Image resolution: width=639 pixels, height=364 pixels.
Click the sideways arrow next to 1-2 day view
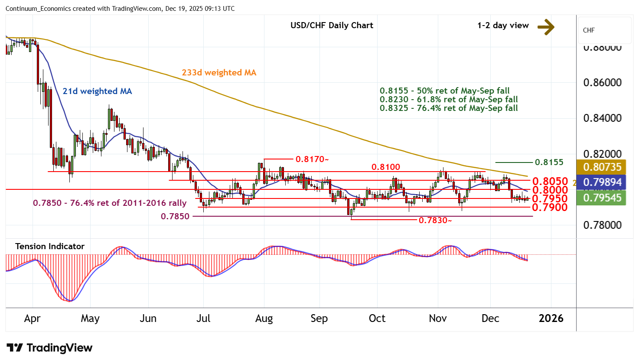[546, 26]
